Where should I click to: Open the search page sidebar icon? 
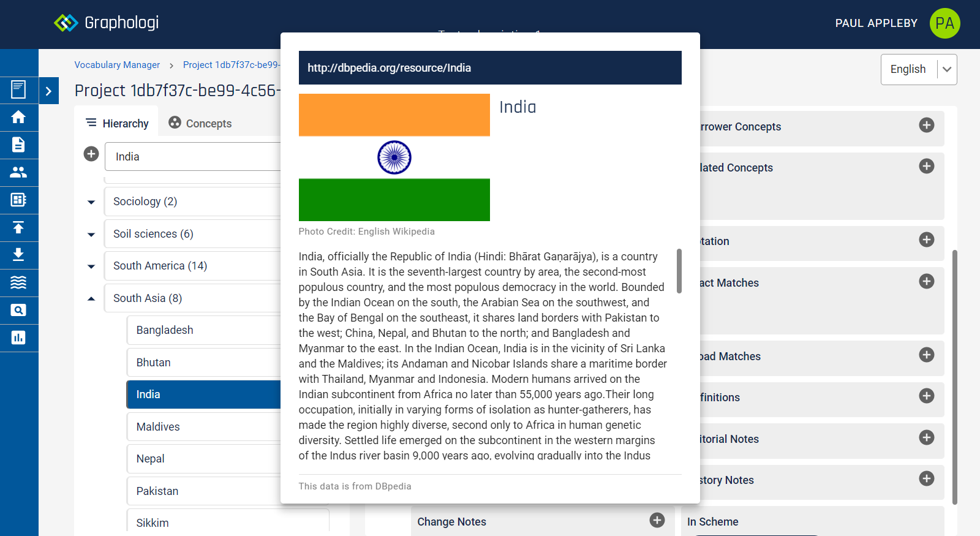[18, 310]
